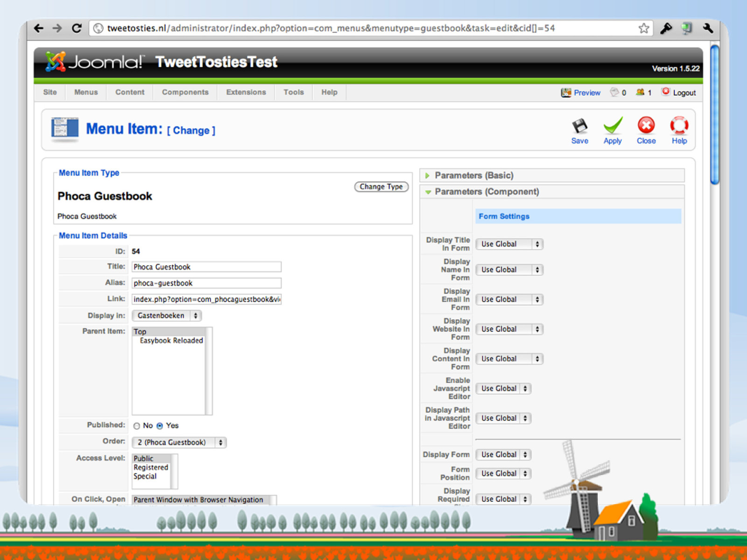This screenshot has height=560, width=747.
Task: Open the Display Content In Form dropdown
Action: click(x=509, y=359)
